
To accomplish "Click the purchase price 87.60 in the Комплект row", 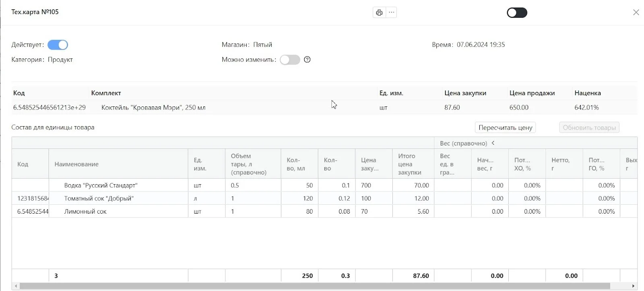I will [452, 108].
